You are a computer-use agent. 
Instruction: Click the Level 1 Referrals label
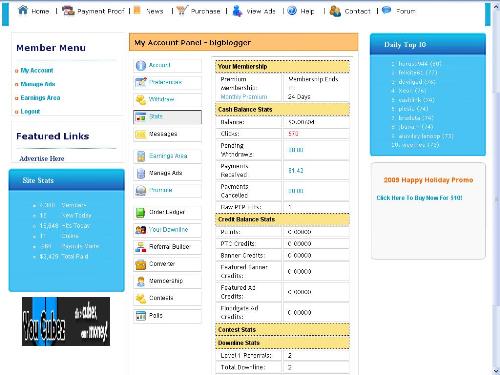pos(246,355)
